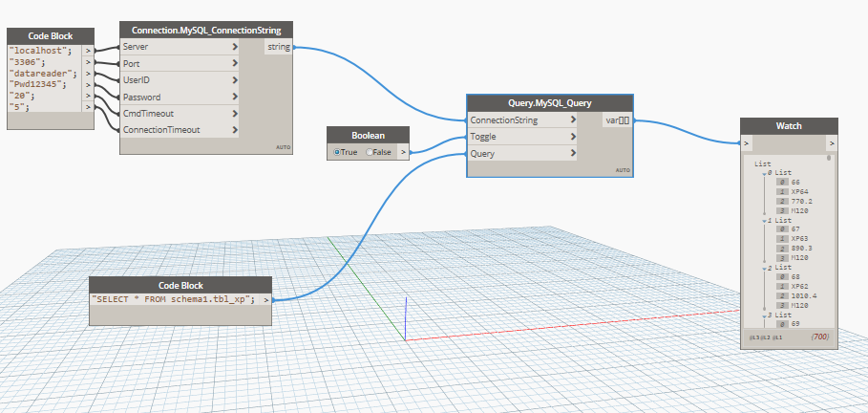
Task: Click the Watch node input port arrow
Action: pyautogui.click(x=746, y=143)
